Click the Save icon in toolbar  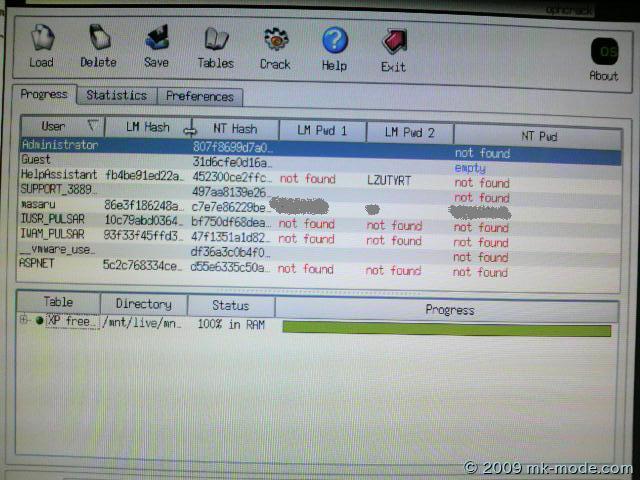(x=157, y=40)
